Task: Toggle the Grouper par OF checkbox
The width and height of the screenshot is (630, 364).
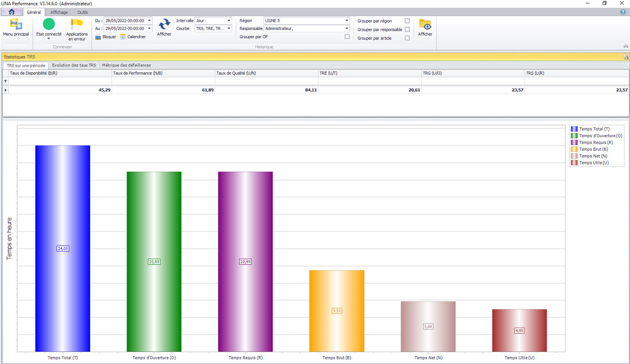Action: point(347,37)
